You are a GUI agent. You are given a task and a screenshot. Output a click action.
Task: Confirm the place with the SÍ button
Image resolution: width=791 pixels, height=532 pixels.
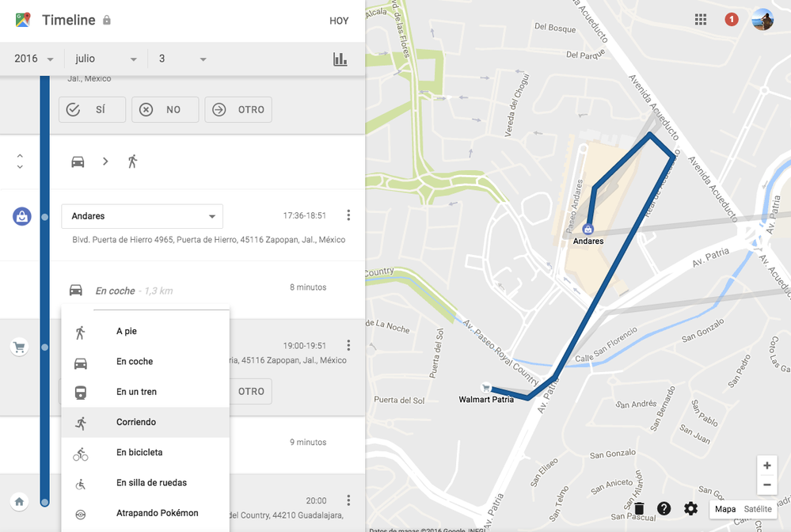[x=92, y=109]
